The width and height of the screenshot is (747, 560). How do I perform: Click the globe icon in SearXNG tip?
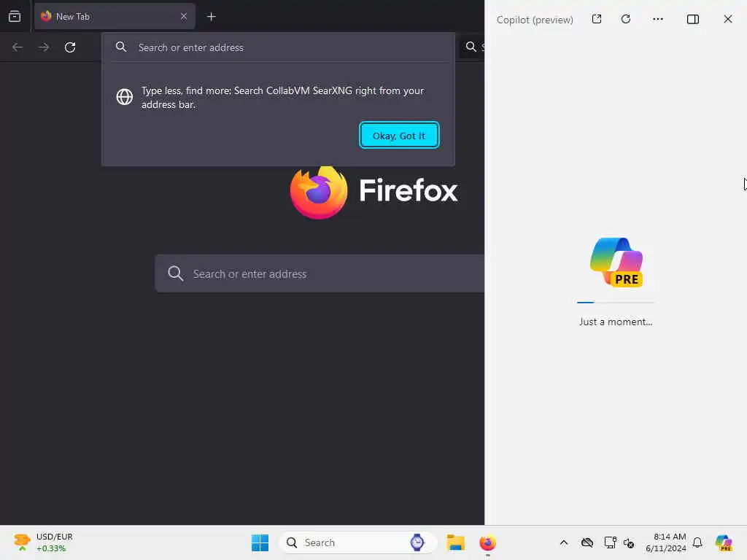[x=124, y=97]
